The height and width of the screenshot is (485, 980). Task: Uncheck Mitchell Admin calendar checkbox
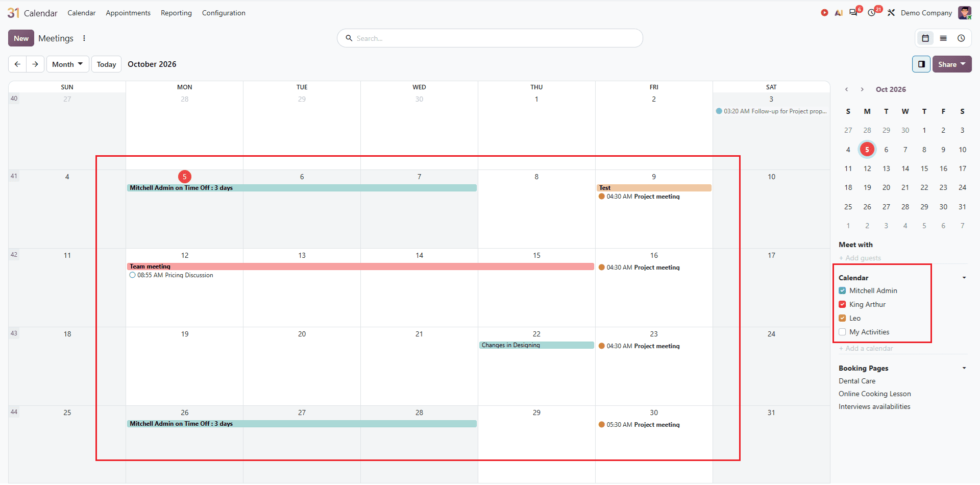pyautogui.click(x=842, y=290)
